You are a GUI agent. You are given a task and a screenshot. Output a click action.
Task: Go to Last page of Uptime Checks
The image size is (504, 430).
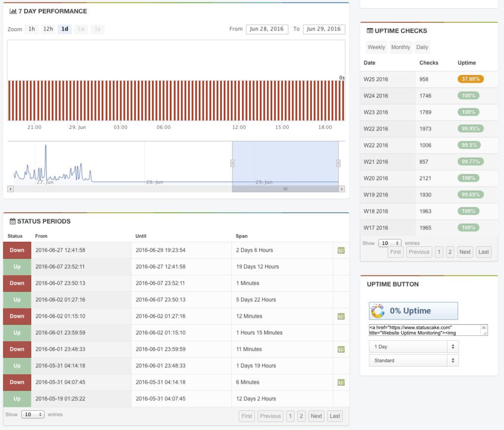pyautogui.click(x=483, y=252)
